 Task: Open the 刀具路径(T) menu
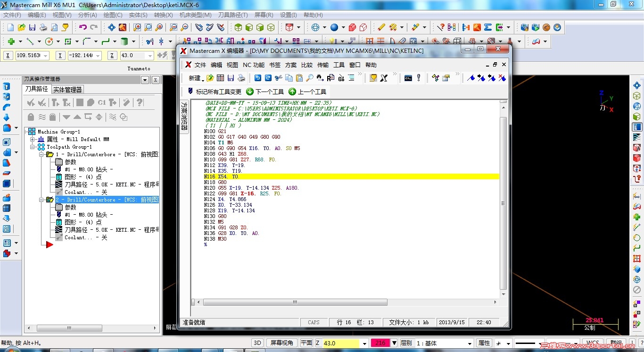point(233,15)
